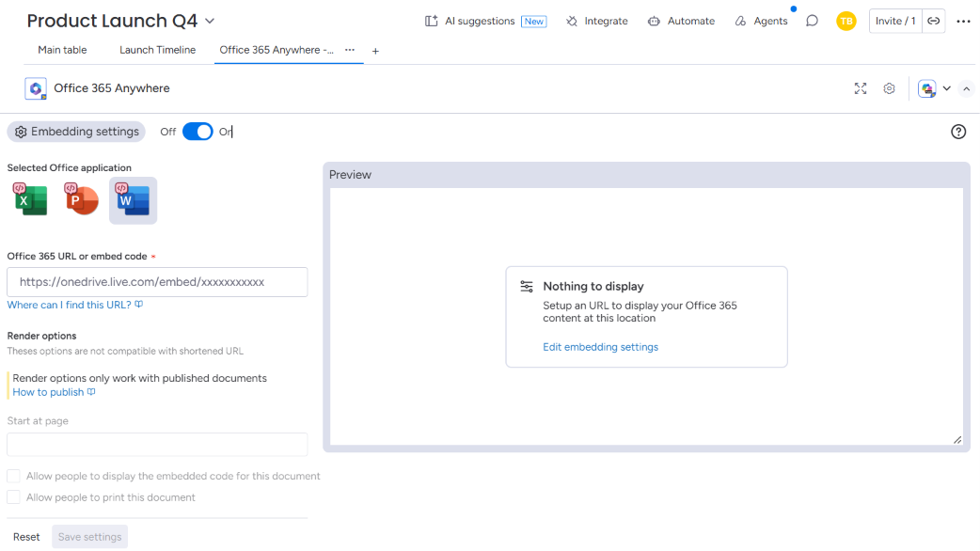This screenshot has height=551, width=980.
Task: Open the view settings gear icon
Action: pyautogui.click(x=890, y=88)
